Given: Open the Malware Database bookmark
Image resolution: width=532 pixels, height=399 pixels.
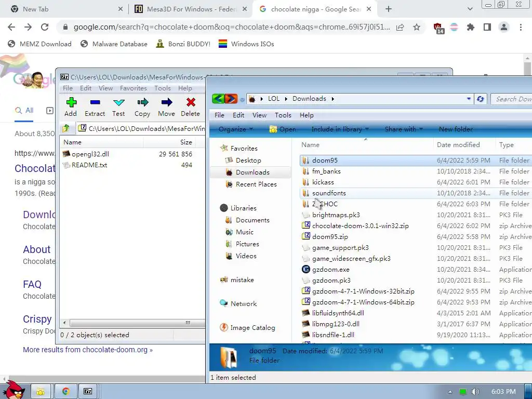Looking at the screenshot, I should (x=114, y=44).
